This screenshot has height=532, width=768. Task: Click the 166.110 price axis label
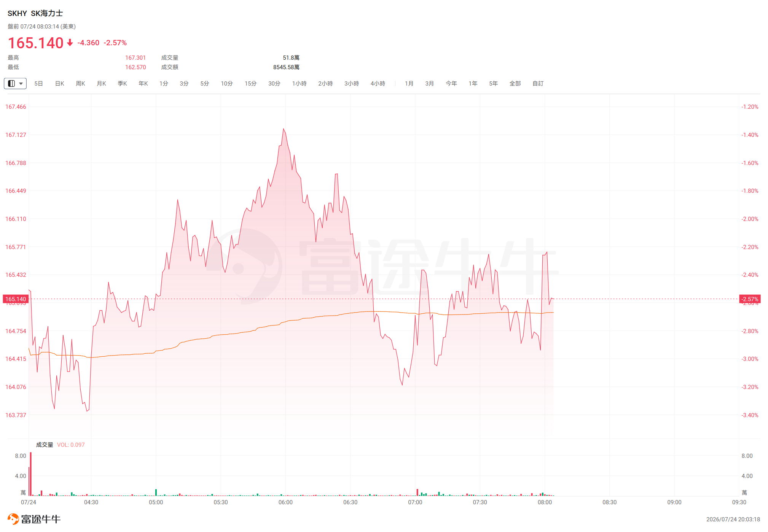click(16, 219)
